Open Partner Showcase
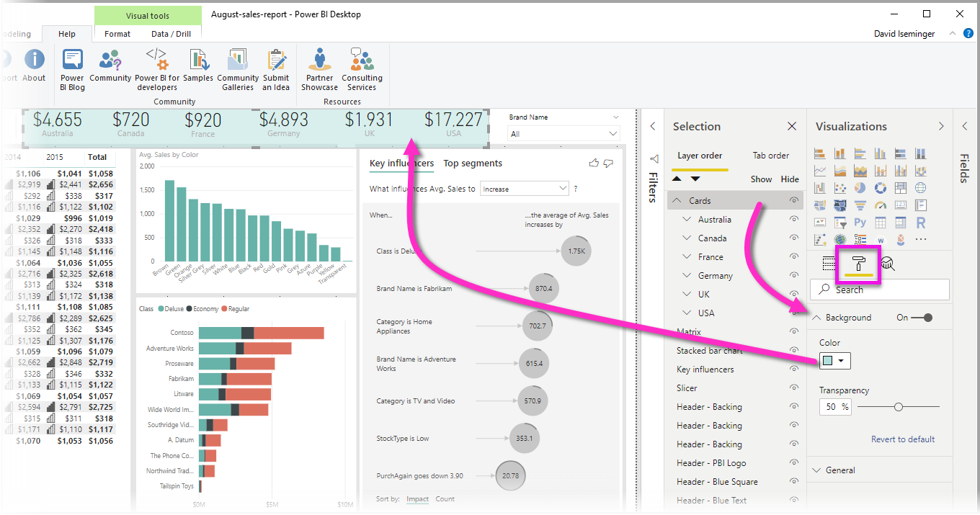This screenshot has width=980, height=515. (x=319, y=69)
